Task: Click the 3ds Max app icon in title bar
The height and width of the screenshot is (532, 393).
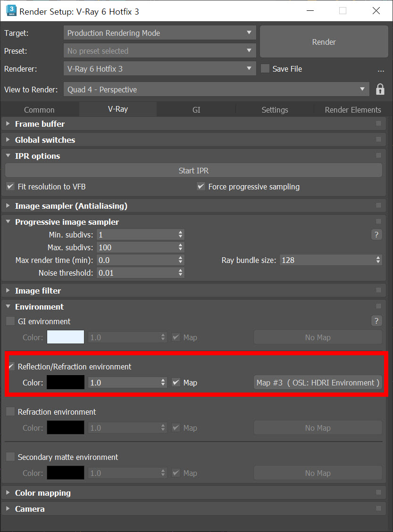Action: point(11,11)
